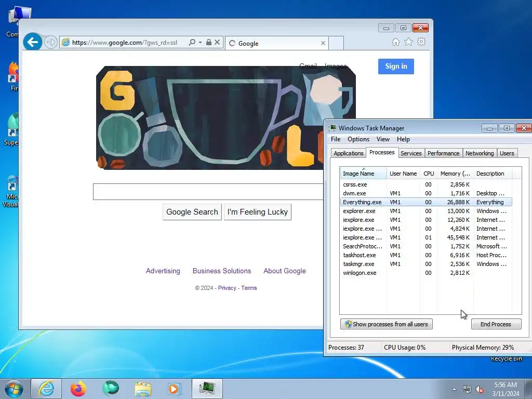Open Windows Media Player taskbar icon
This screenshot has width=532, height=399.
[x=175, y=389]
